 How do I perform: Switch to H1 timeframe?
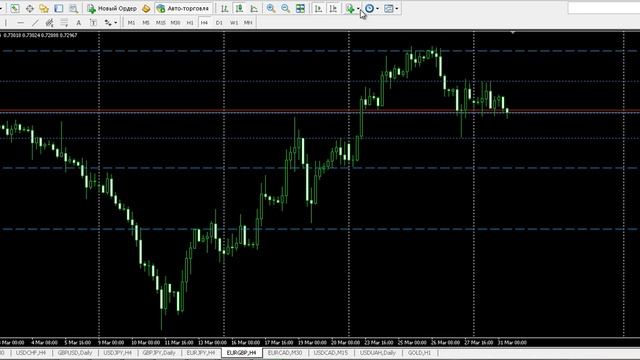[190, 23]
